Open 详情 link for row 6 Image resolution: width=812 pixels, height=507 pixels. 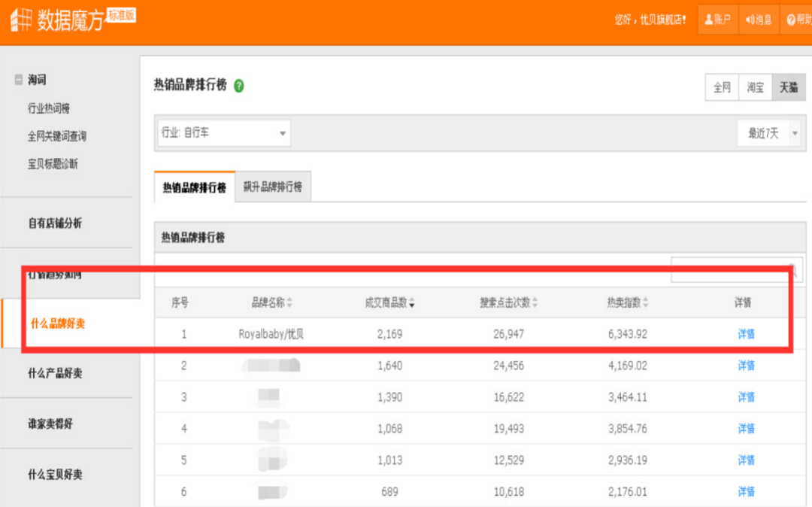747,491
